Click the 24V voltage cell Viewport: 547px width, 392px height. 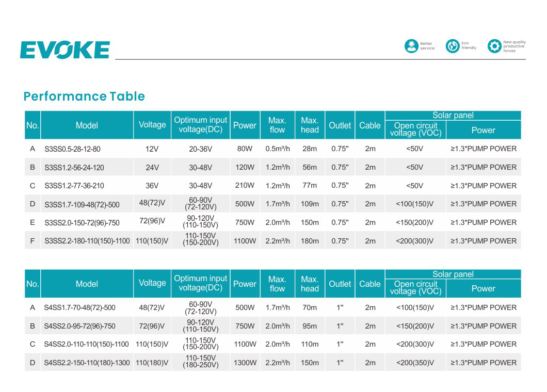pyautogui.click(x=152, y=168)
